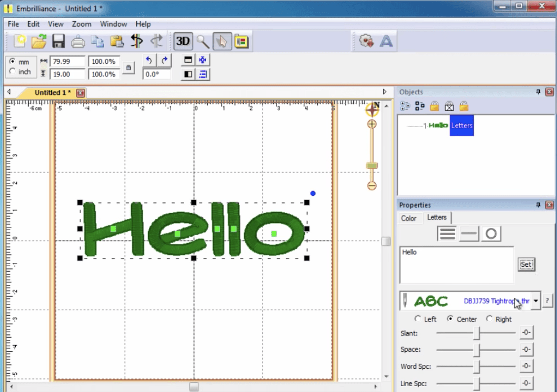Click the Set button
The height and width of the screenshot is (392, 557).
point(526,264)
